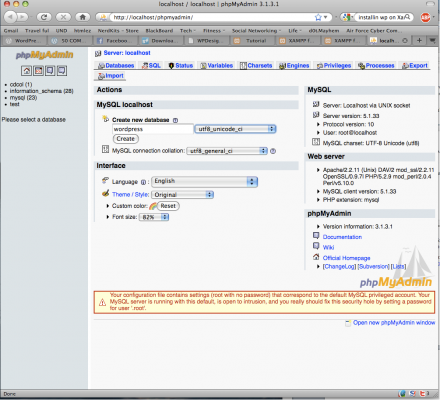Open the Wiki link

(x=328, y=247)
